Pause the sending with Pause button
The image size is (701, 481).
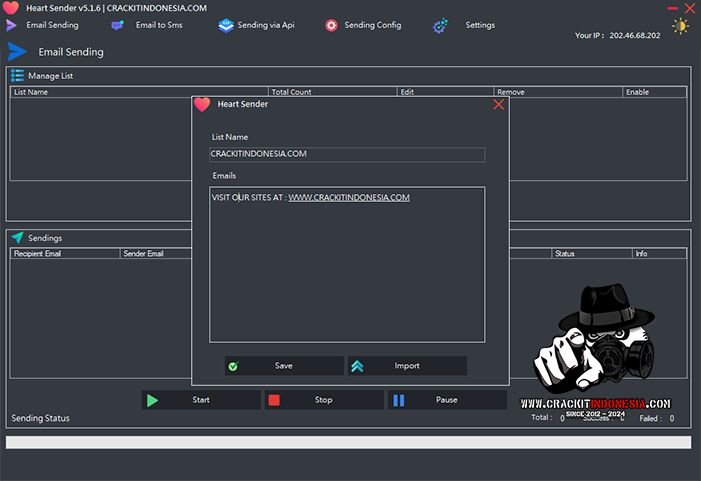tap(446, 400)
